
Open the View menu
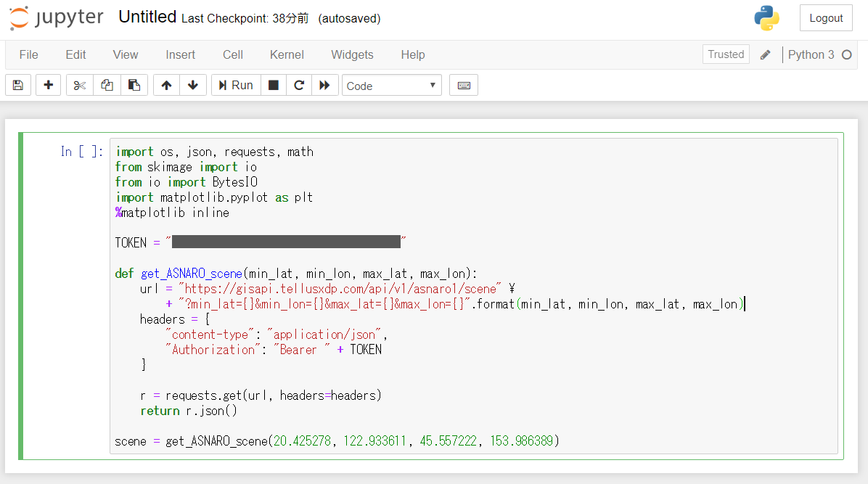(x=126, y=55)
